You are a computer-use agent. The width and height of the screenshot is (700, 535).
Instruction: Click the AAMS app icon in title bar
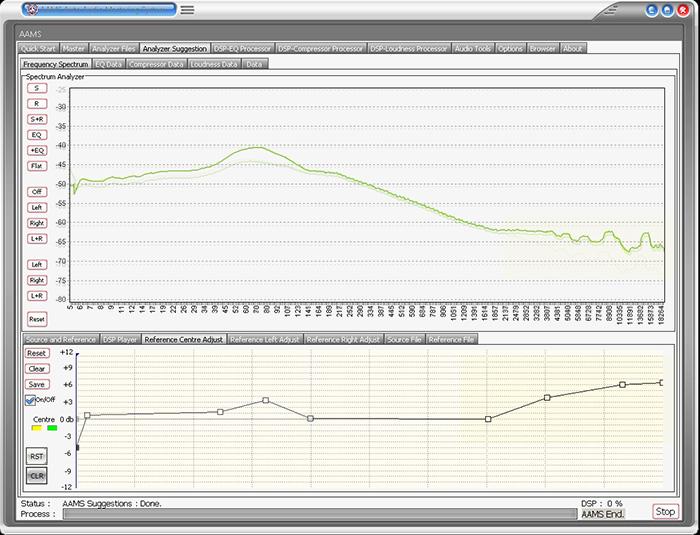click(x=32, y=9)
